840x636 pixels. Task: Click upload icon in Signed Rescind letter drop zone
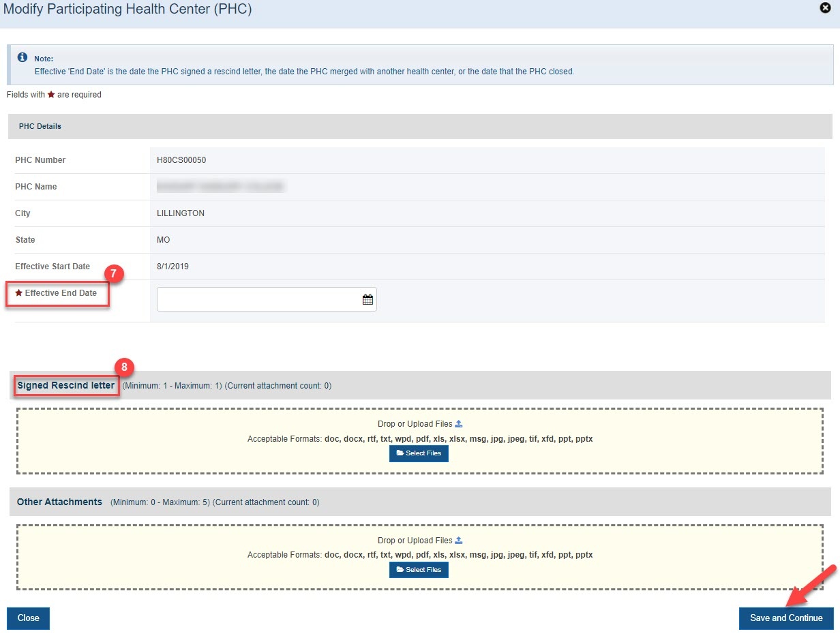tap(459, 424)
